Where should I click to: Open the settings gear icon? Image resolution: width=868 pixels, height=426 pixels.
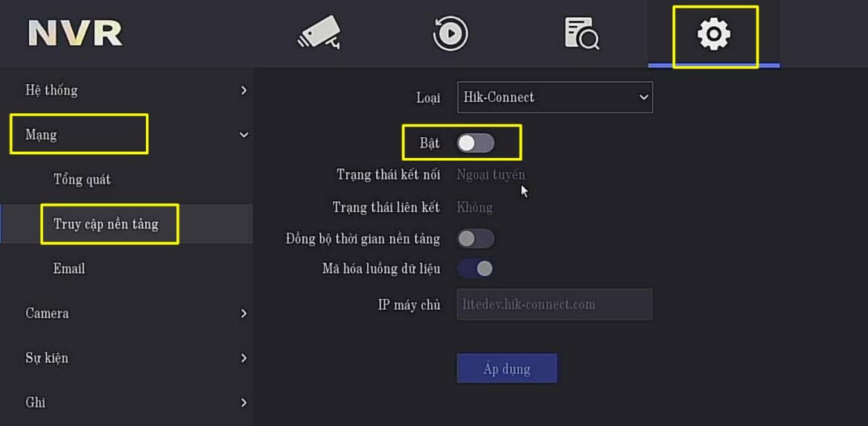tap(713, 34)
